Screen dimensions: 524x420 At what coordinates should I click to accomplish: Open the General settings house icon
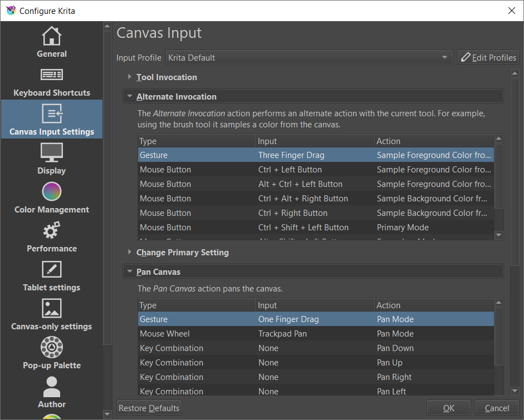[52, 36]
